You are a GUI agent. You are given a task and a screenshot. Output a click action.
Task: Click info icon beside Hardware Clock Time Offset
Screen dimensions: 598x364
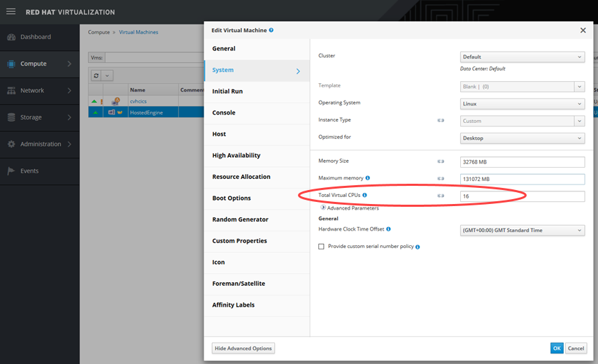(388, 229)
